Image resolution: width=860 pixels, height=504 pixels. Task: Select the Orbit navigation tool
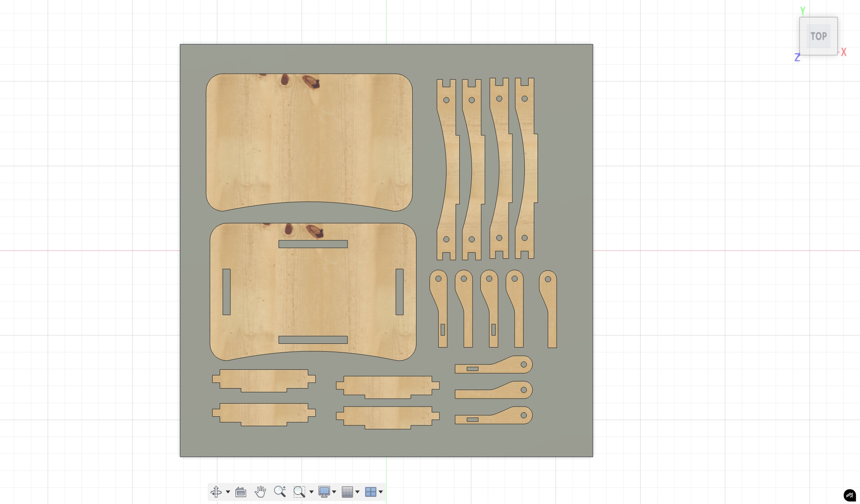point(216,492)
